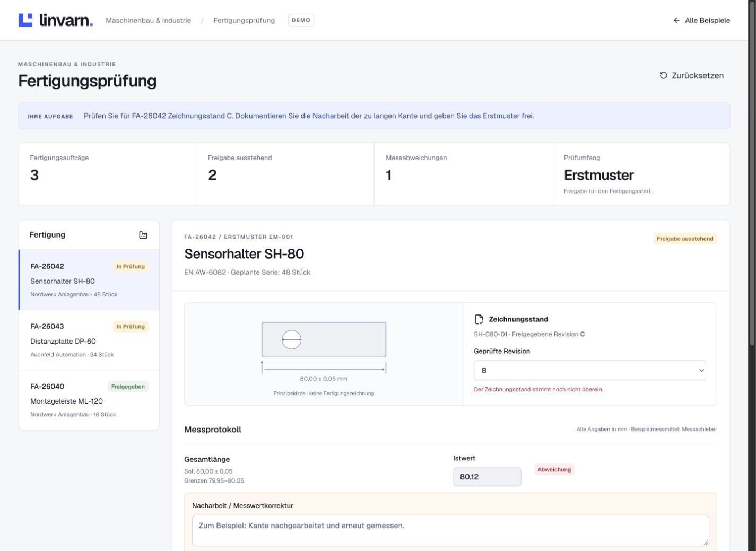The height and width of the screenshot is (551, 756).
Task: Click the text SH-080-01 · Freigegebene Revision C
Action: 529,334
